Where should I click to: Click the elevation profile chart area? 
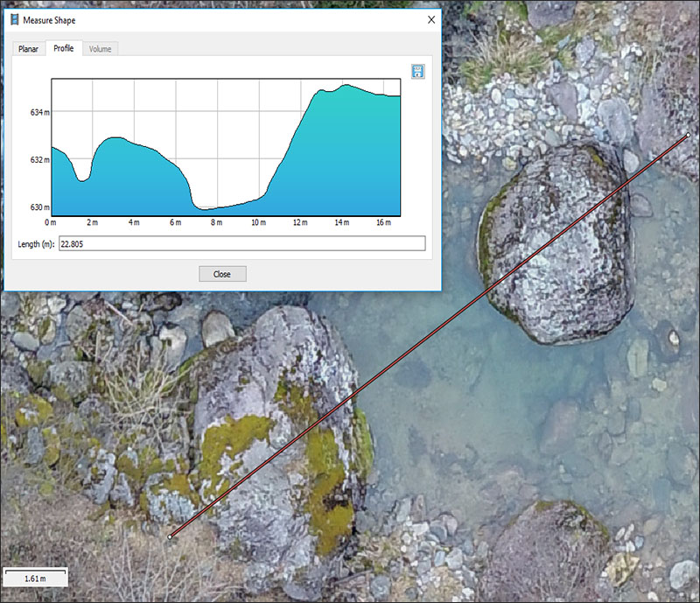(x=226, y=147)
